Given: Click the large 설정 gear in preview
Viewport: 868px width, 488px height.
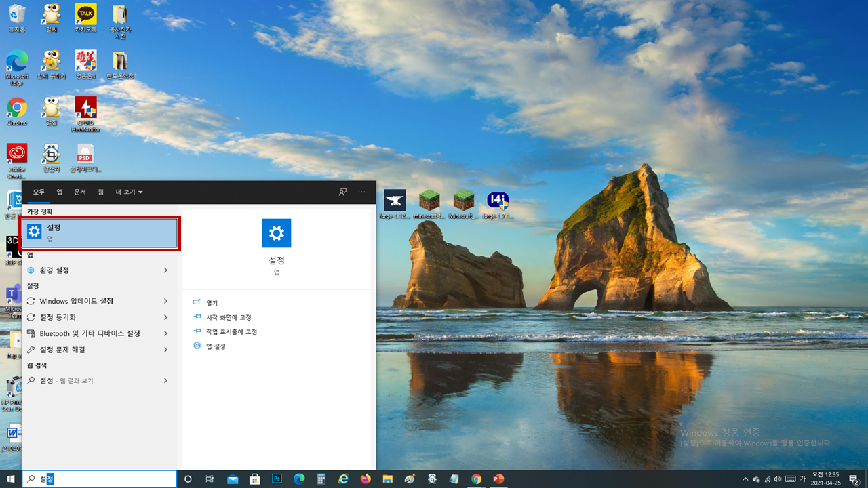Looking at the screenshot, I should (x=277, y=233).
